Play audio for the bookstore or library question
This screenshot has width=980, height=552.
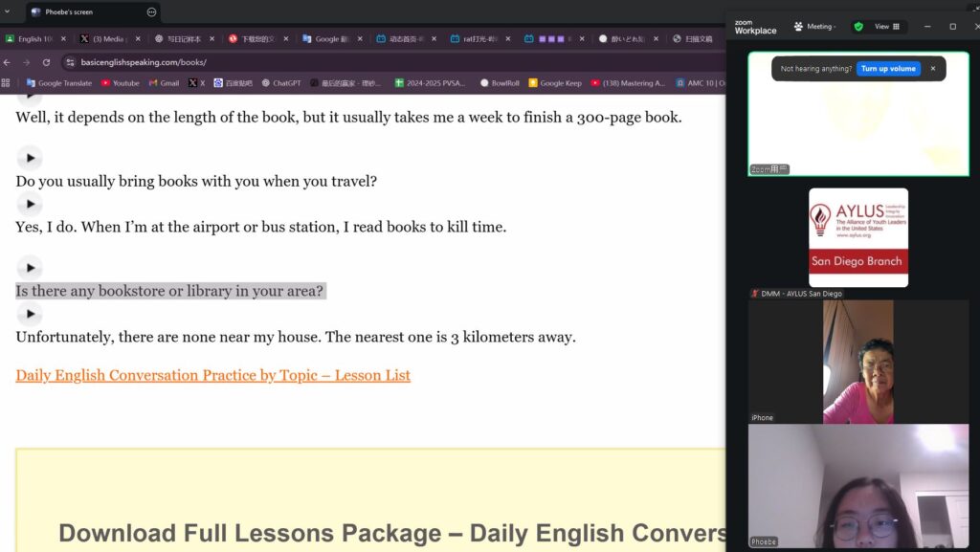click(30, 268)
